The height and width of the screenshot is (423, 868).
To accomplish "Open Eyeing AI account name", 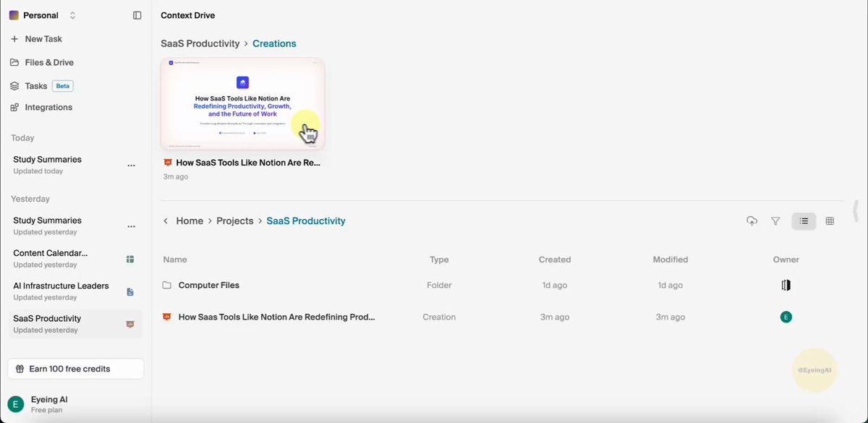I will pos(49,399).
